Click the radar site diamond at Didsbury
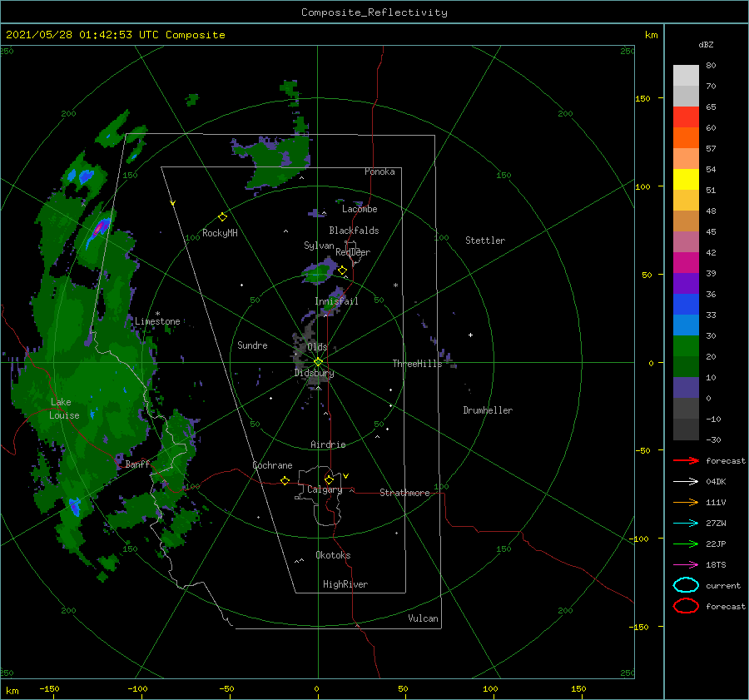This screenshot has height=700, width=749. click(318, 362)
